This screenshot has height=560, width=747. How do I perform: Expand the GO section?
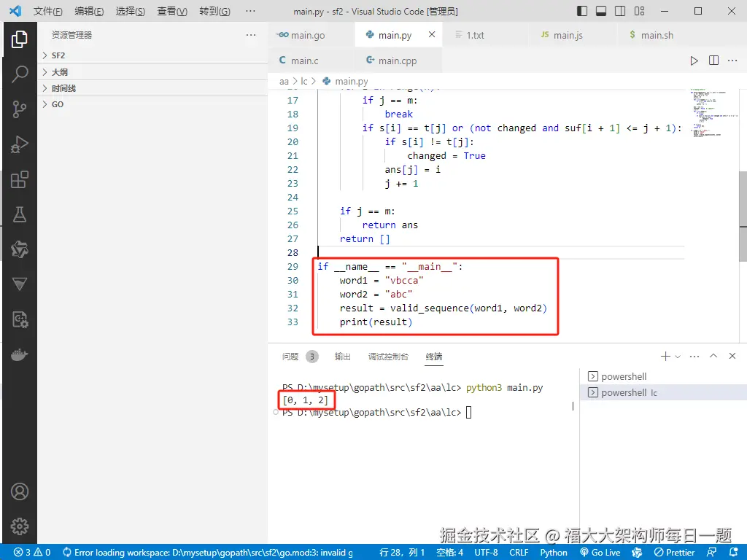pyautogui.click(x=152, y=104)
